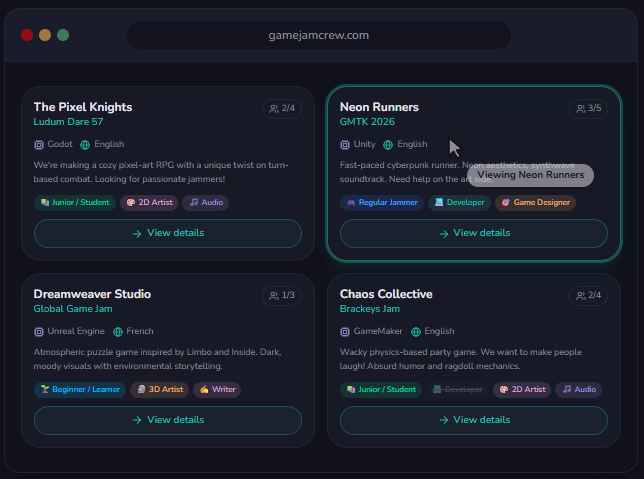Click members count badge on Chaos Collective
Screen dimensions: 644x479
click(588, 295)
